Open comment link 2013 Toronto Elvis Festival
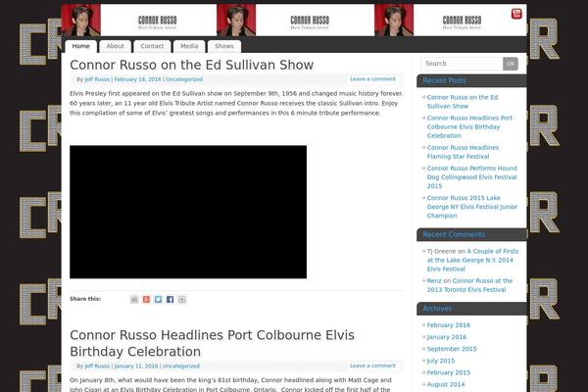This screenshot has height=392, width=588. 469,285
